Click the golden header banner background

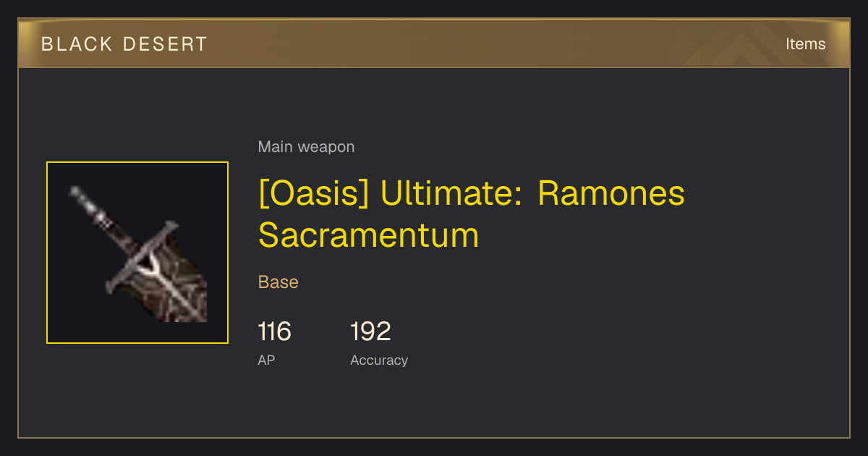pos(434,43)
